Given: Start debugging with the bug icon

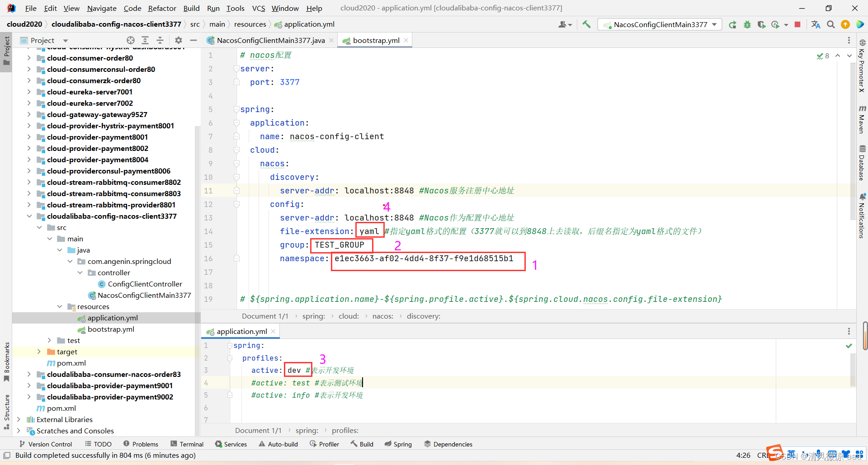Looking at the screenshot, I should click(x=747, y=24).
